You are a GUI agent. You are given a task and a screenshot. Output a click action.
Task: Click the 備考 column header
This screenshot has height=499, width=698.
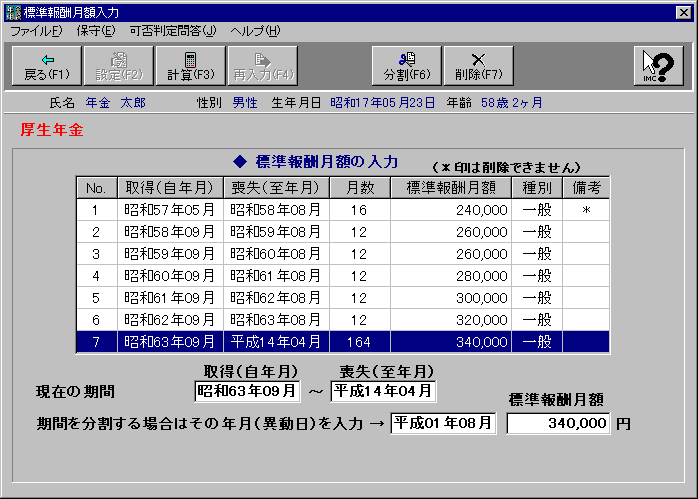(x=586, y=188)
